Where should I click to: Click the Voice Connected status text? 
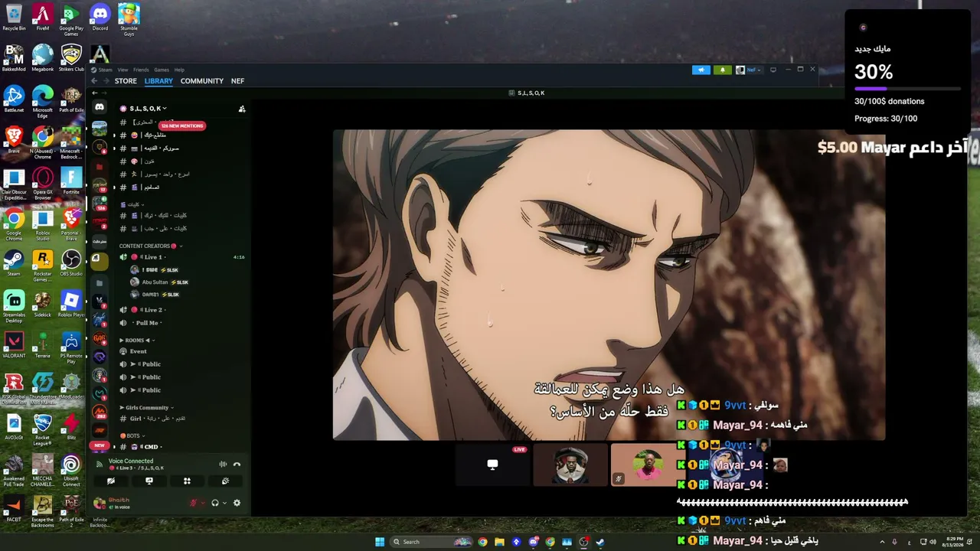(x=131, y=461)
